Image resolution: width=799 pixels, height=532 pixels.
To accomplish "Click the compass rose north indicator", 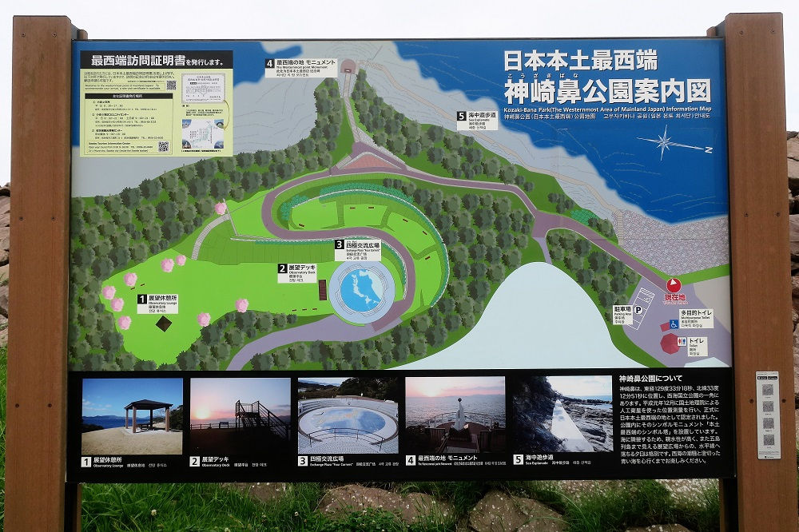I will pos(665,143).
